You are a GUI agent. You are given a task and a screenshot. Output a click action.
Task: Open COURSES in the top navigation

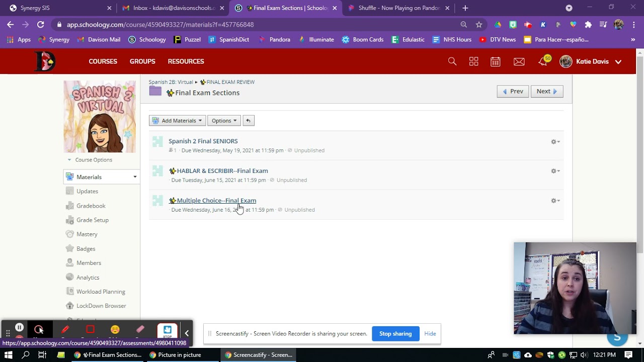click(x=103, y=61)
